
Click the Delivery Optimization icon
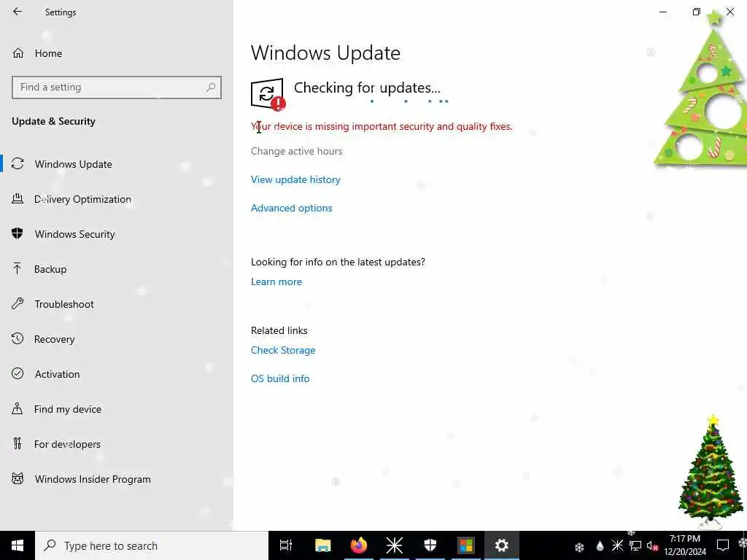click(x=18, y=199)
